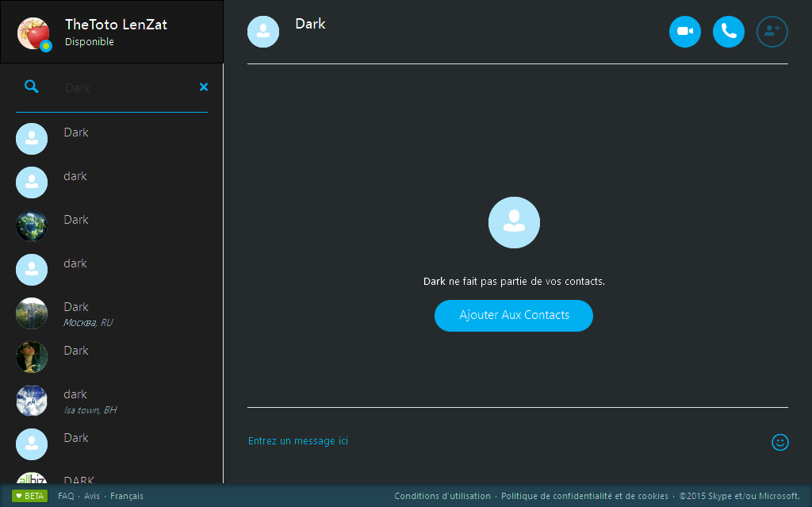
Task: Clear the search with the blue X icon
Action: (204, 86)
